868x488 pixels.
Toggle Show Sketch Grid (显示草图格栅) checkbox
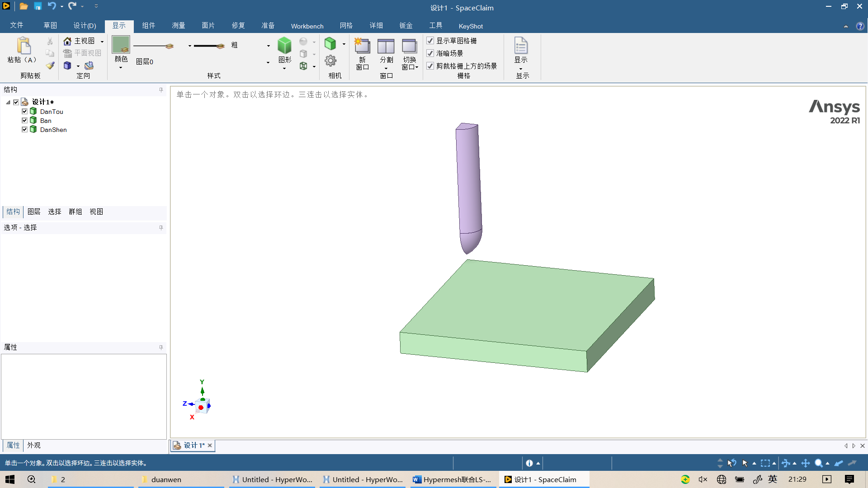click(430, 41)
